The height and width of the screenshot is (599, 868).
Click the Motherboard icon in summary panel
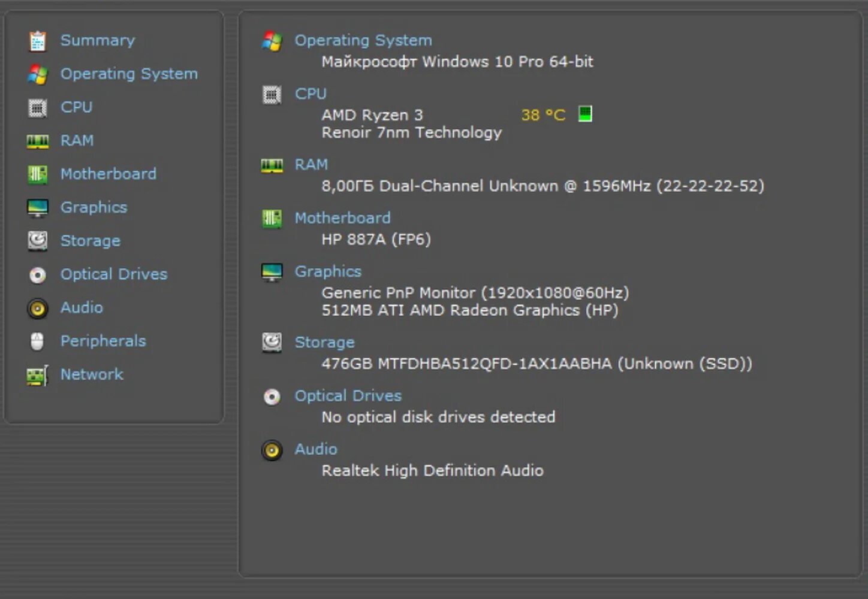click(x=272, y=219)
